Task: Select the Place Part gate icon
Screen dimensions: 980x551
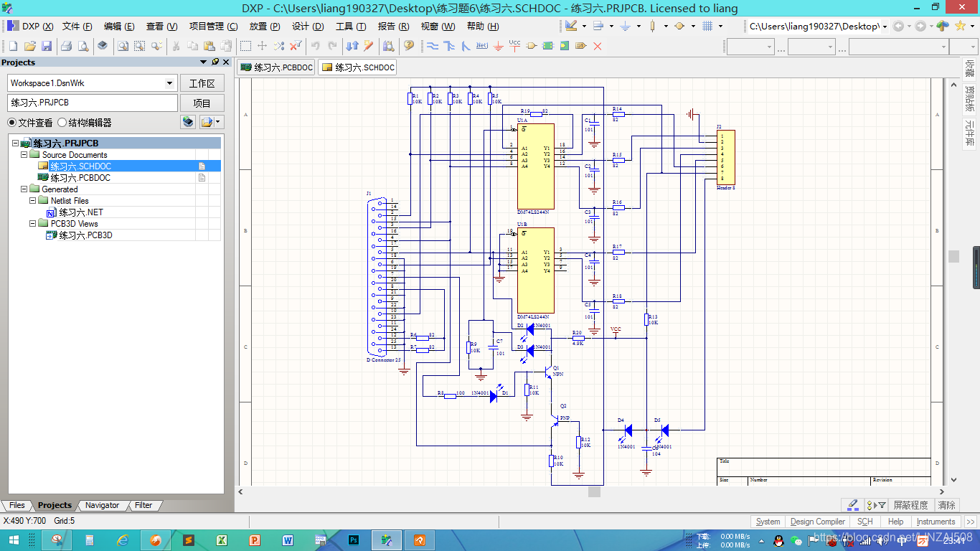Action: click(x=532, y=46)
